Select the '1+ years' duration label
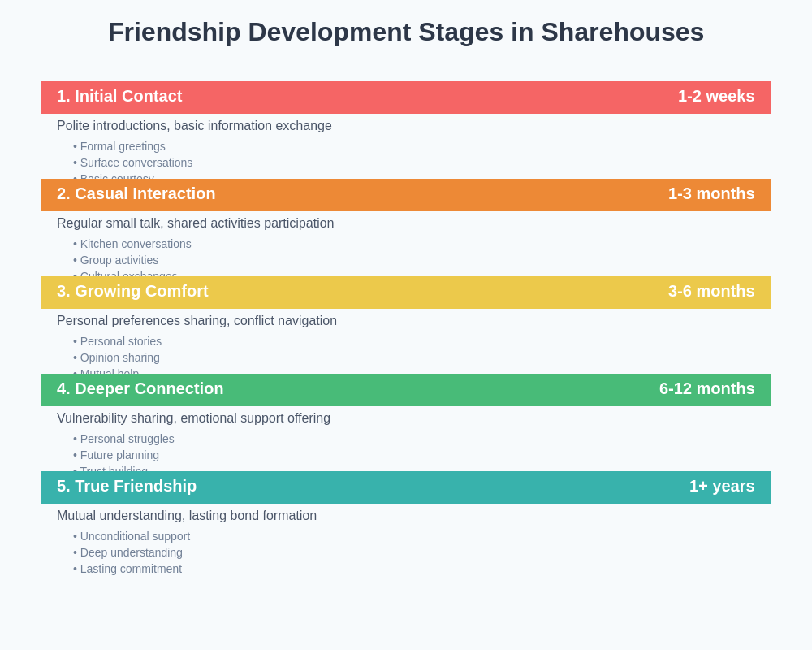Screen dimensions: 812x650 [x=722, y=486]
